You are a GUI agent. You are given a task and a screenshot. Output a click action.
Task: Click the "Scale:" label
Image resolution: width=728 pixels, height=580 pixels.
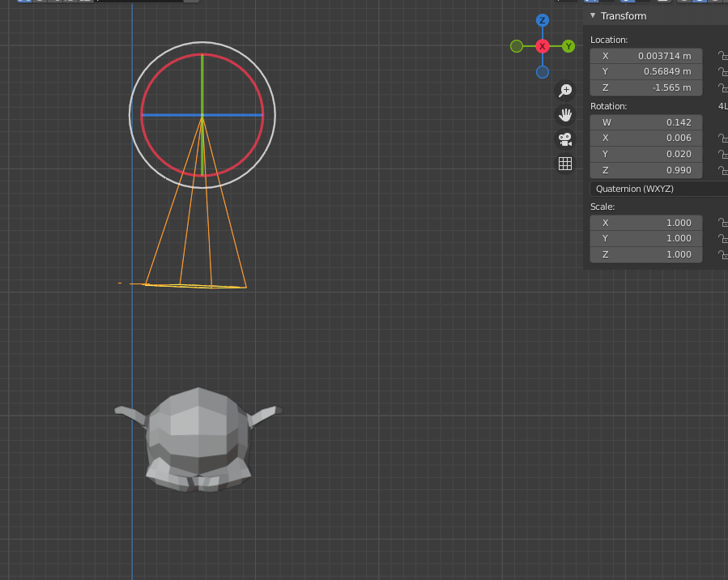602,207
